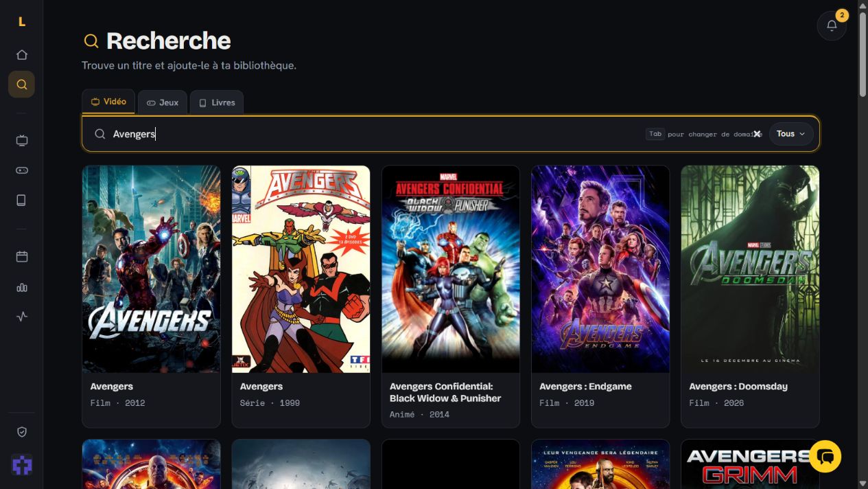This screenshot has width=868, height=489.
Task: Open the activity pulse icon
Action: tap(21, 317)
